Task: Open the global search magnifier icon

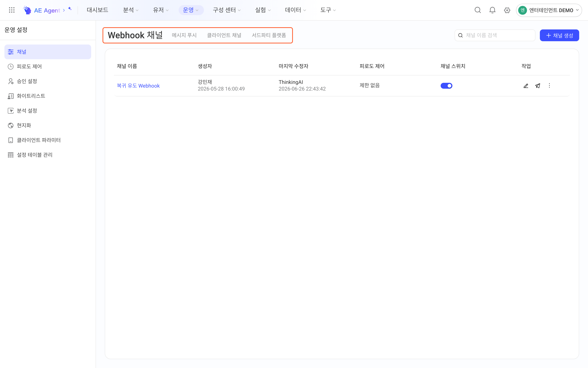Action: pyautogui.click(x=477, y=10)
